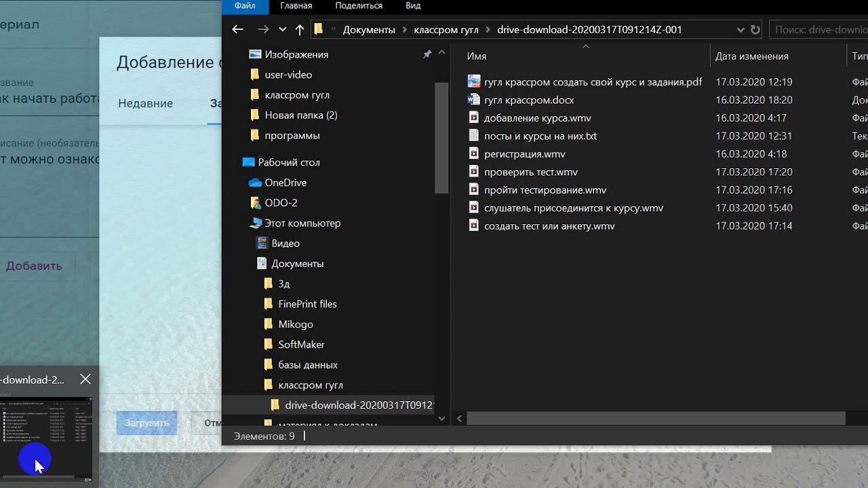
Task: Select the классром гугл folder in the tree
Action: [310, 385]
